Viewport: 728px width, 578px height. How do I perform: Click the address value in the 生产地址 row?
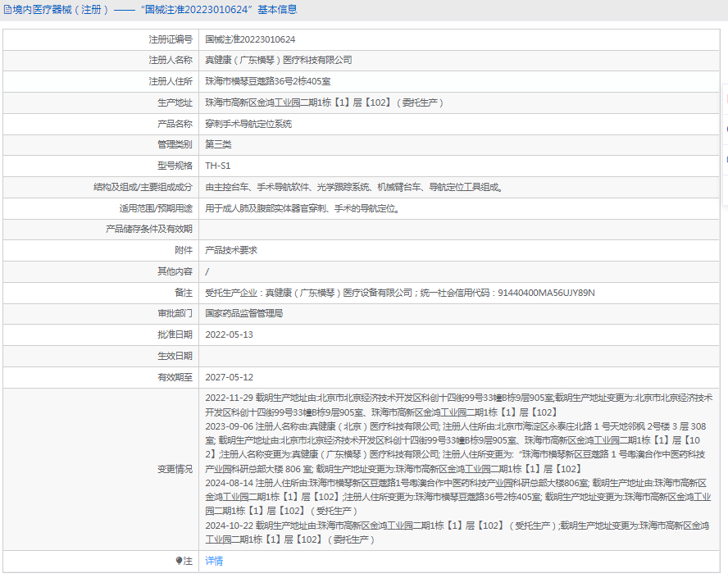click(324, 102)
